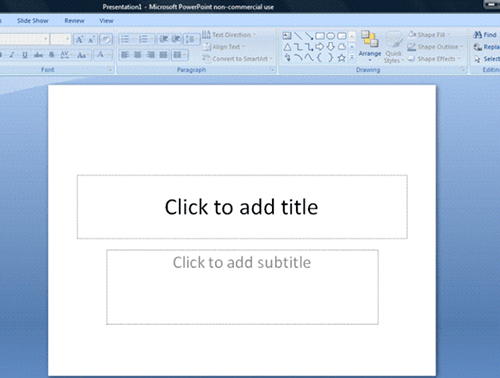Toggle Center text alignment
Image resolution: width=500 pixels, height=378 pixels.
click(138, 55)
